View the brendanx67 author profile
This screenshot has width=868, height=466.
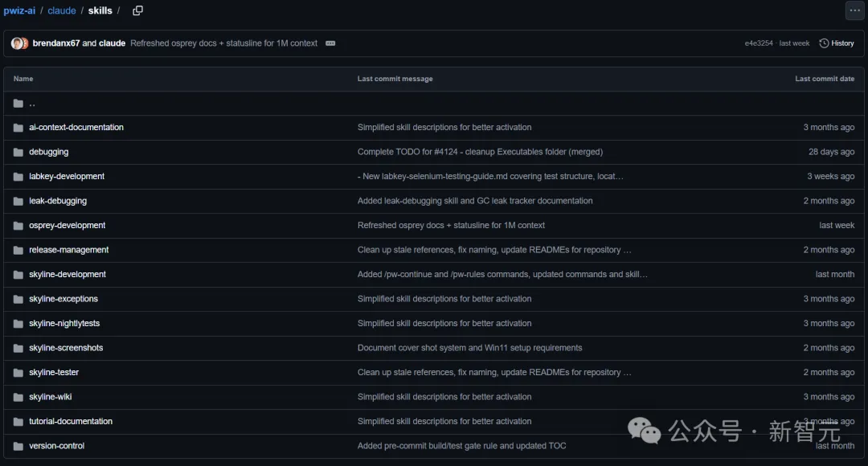click(56, 43)
